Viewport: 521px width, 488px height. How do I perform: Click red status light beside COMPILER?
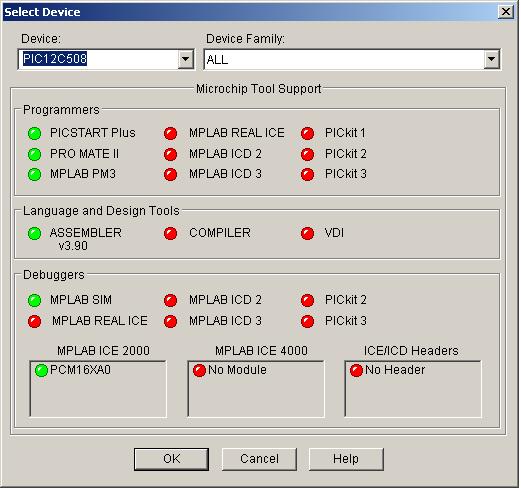click(x=170, y=233)
